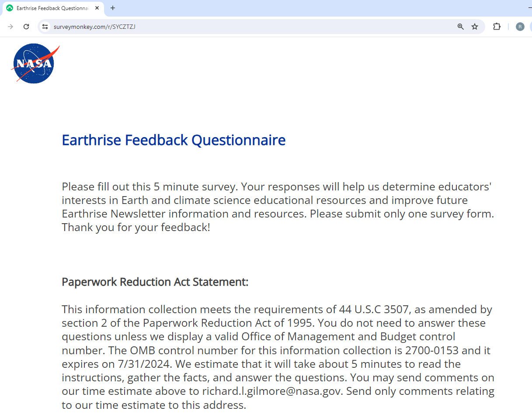Bookmark this page with the star
The height and width of the screenshot is (418, 532).
coord(475,27)
